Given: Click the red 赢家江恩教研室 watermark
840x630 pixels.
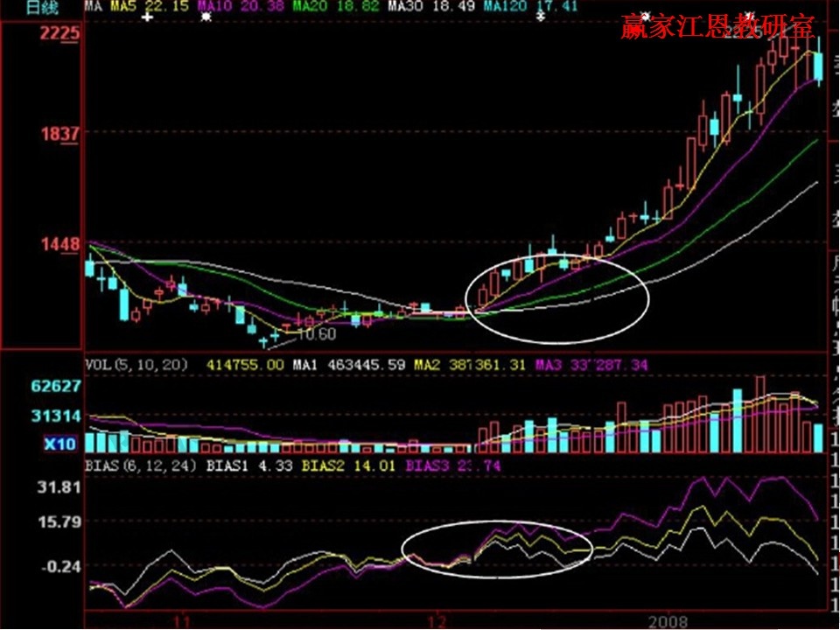Looking at the screenshot, I should pyautogui.click(x=717, y=26).
